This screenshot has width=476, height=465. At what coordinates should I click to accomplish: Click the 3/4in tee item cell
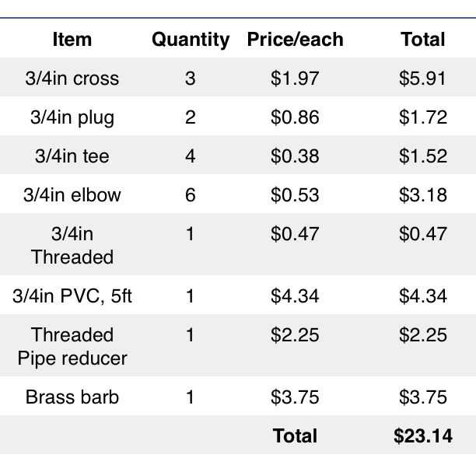click(72, 156)
